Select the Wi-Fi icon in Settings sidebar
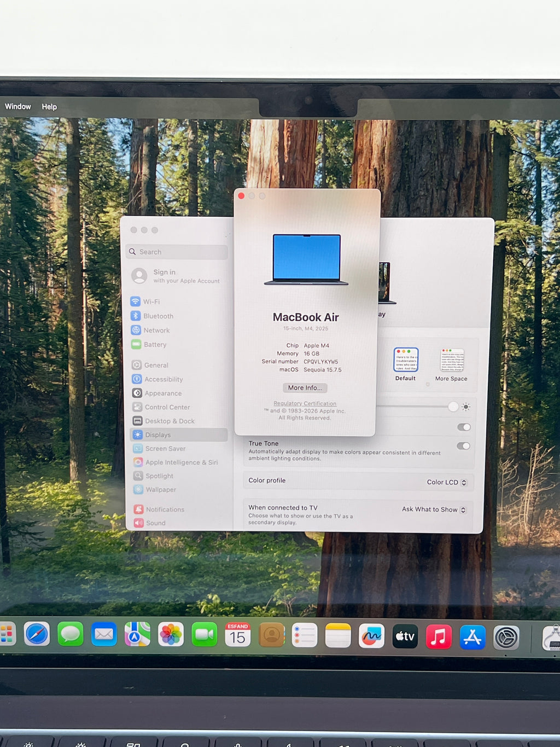Viewport: 560px width, 747px height. pyautogui.click(x=135, y=302)
